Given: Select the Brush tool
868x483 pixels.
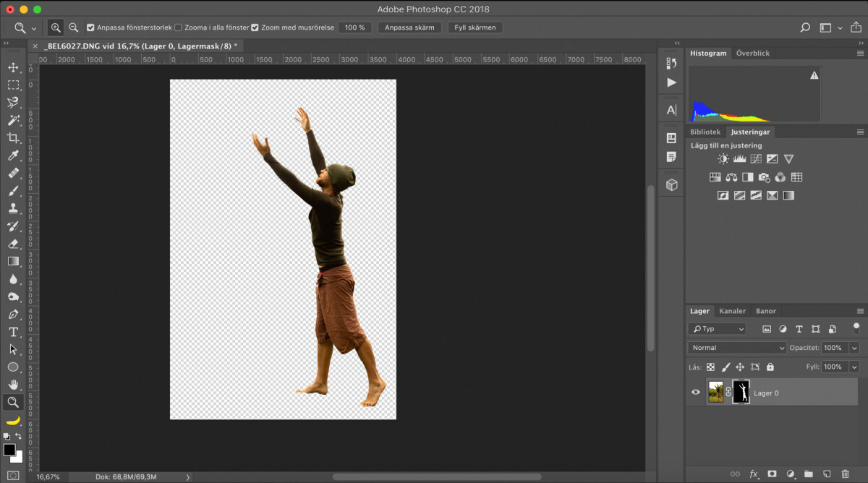Looking at the screenshot, I should pyautogui.click(x=13, y=191).
